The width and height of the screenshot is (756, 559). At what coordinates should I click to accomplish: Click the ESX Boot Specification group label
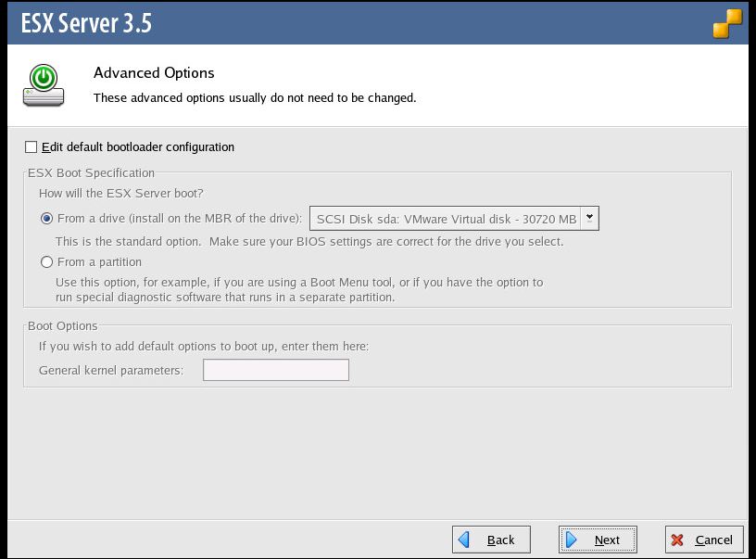coord(91,172)
